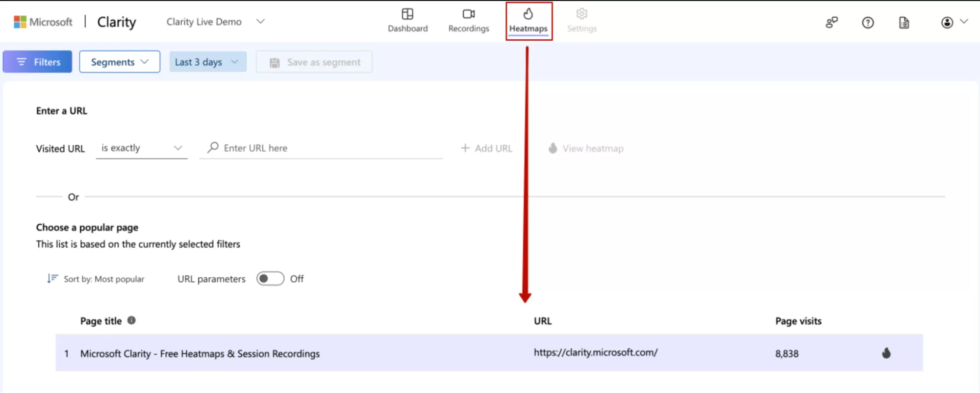Click View heatmap button
The image size is (980, 393).
point(586,148)
